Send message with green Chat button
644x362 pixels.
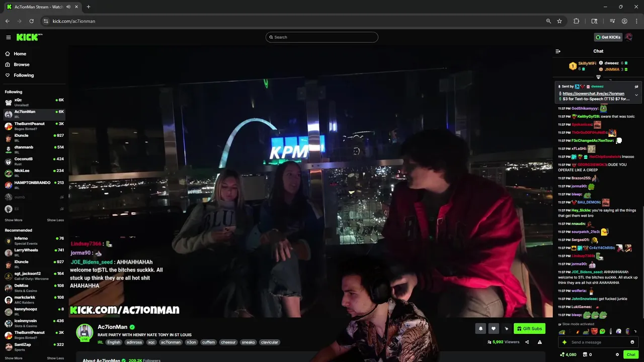point(631,354)
